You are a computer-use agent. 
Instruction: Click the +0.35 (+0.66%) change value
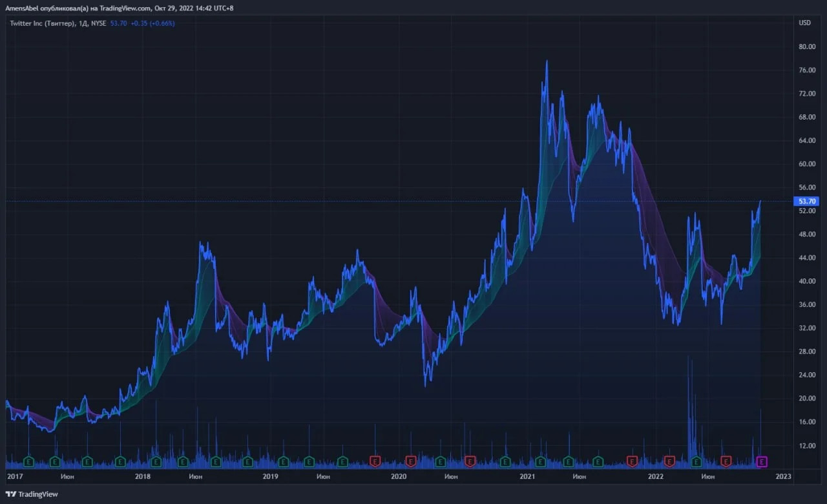click(x=152, y=23)
